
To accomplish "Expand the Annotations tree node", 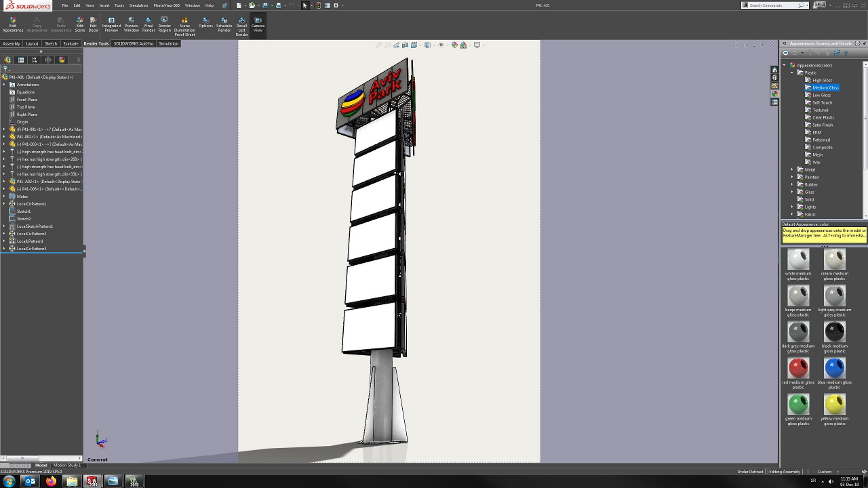I will (x=4, y=85).
